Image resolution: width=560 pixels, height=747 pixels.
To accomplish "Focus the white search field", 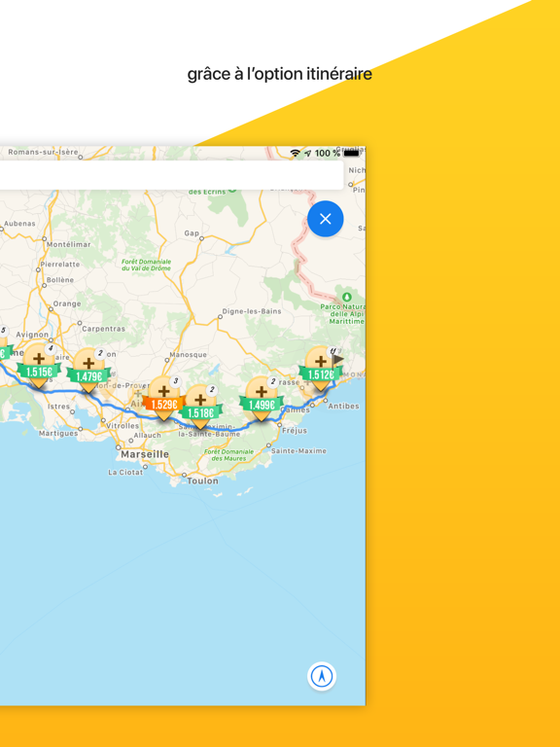I will pyautogui.click(x=171, y=175).
